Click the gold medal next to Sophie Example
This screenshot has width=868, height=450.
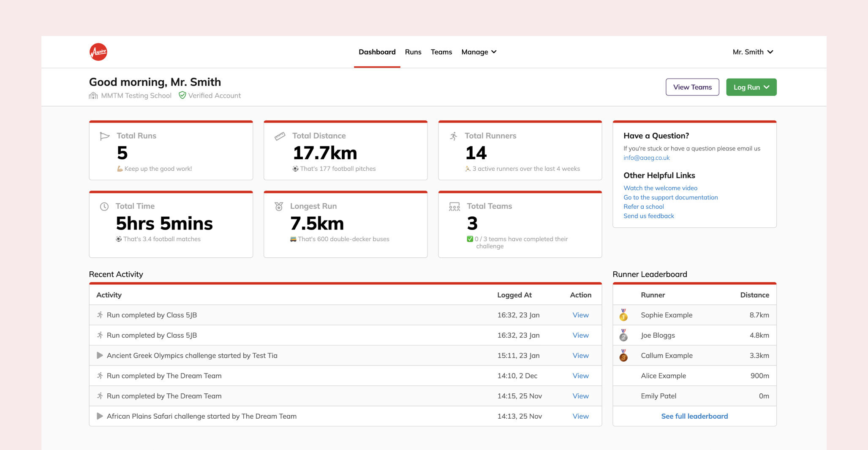click(623, 315)
